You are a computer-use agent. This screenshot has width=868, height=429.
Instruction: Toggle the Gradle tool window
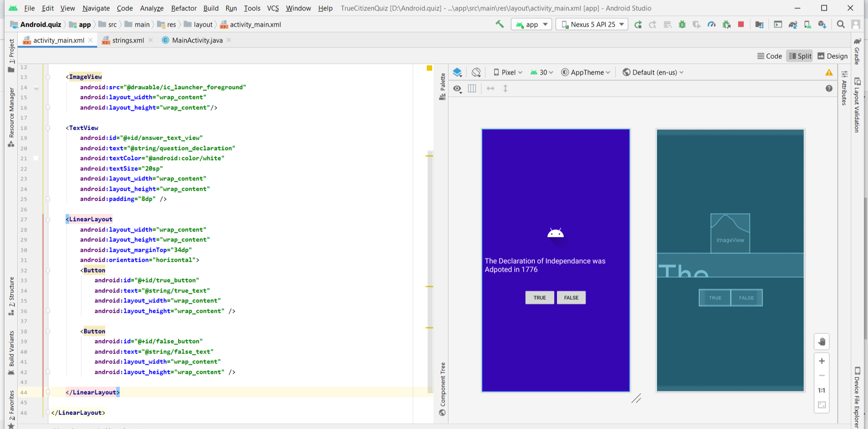[857, 52]
